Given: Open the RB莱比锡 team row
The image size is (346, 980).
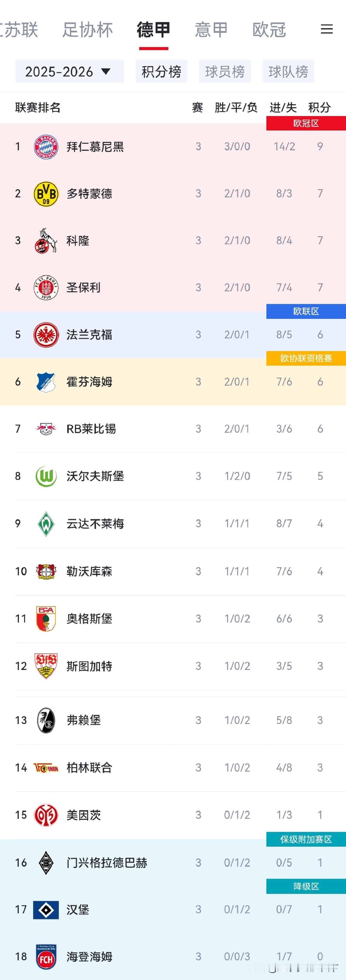Looking at the screenshot, I should tap(173, 429).
